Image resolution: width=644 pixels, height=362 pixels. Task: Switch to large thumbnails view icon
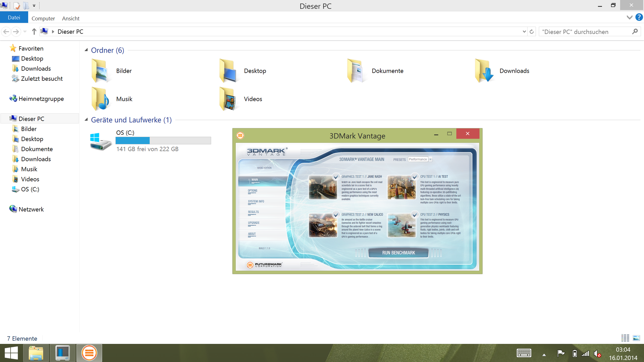[x=636, y=338]
